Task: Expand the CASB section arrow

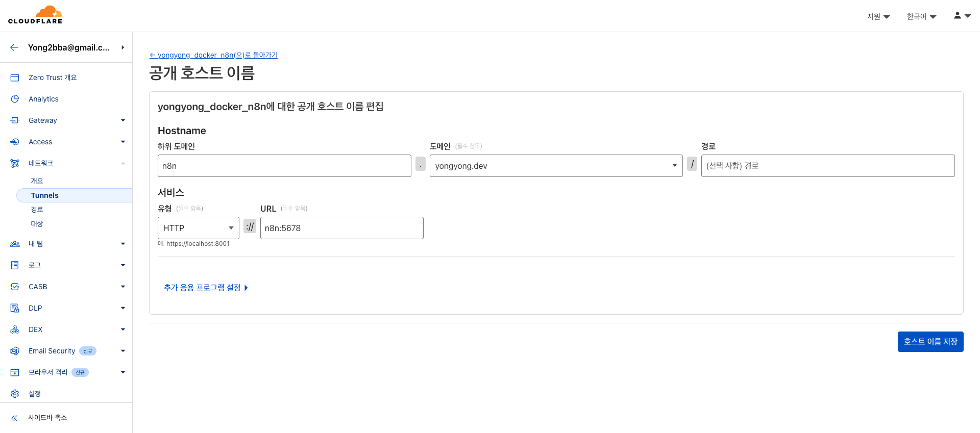Action: [x=123, y=287]
